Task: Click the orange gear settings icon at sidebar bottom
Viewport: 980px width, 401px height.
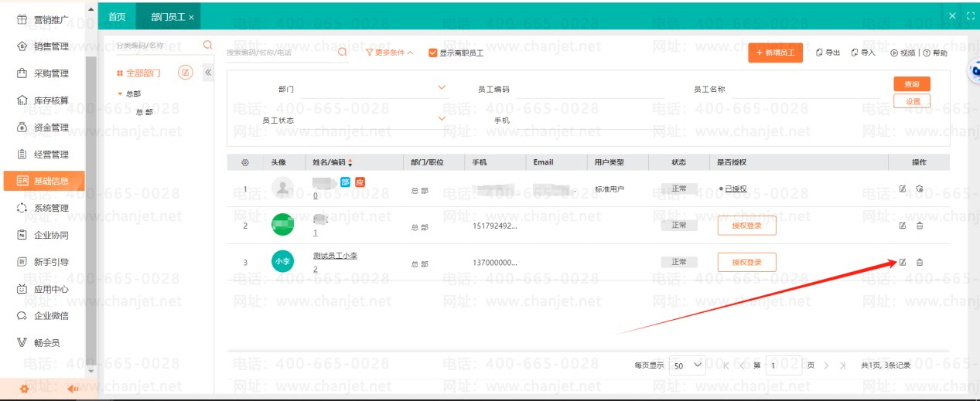Action: click(x=24, y=389)
